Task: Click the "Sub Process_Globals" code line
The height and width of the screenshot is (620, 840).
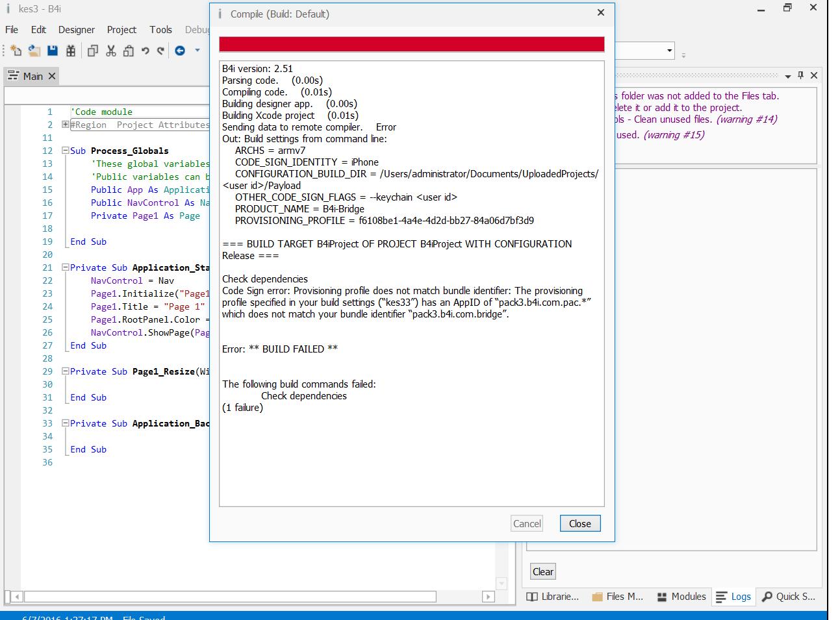Action: [119, 151]
